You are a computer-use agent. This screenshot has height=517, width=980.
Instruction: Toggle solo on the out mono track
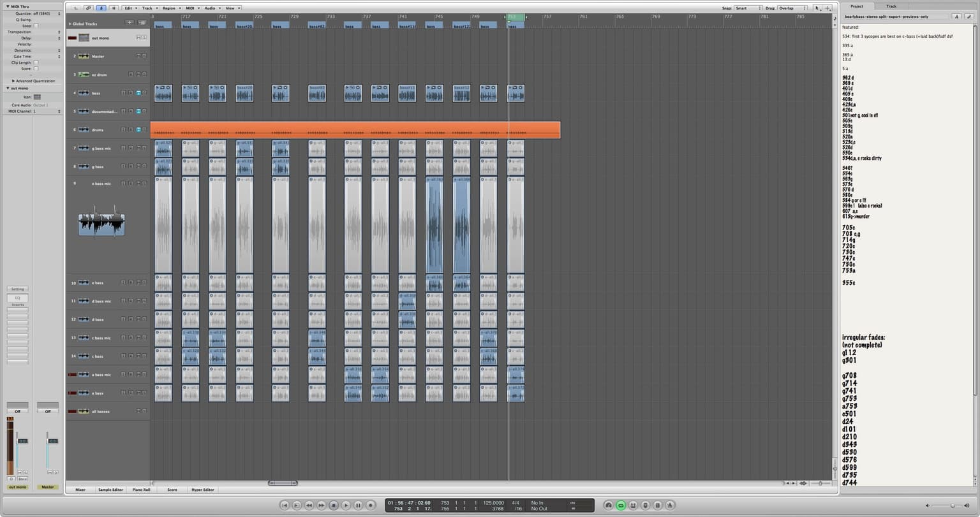tap(144, 38)
